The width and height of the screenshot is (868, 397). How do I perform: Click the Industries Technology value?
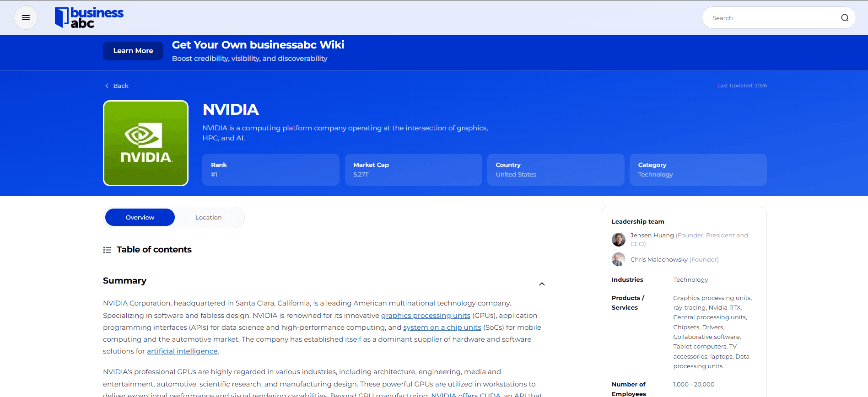click(690, 280)
